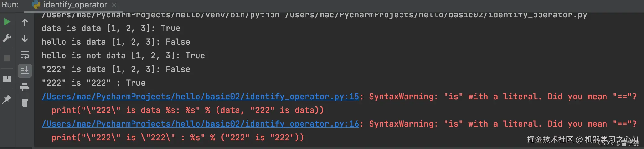Toggle Soft-Wrap for console output

click(25, 55)
